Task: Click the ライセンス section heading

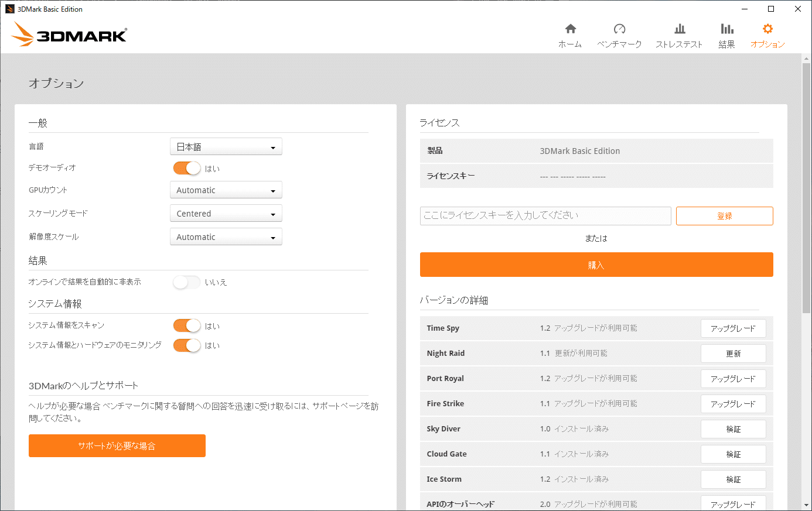Action: [x=440, y=122]
